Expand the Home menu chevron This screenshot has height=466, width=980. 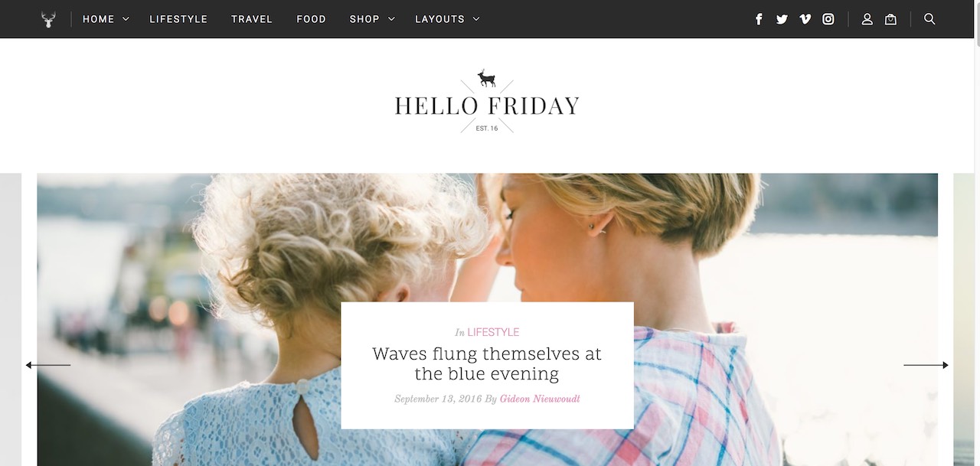126,19
